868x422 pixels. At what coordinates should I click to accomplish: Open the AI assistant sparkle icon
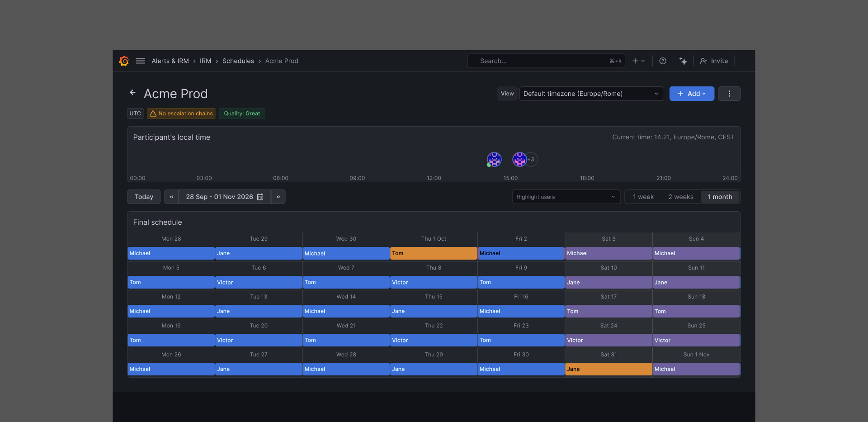click(x=683, y=61)
